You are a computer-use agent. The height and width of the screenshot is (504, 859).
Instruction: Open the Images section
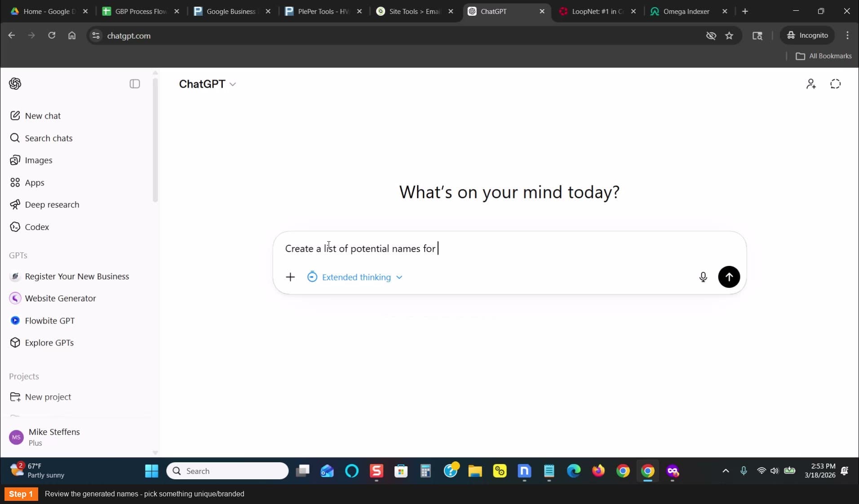pos(31,160)
